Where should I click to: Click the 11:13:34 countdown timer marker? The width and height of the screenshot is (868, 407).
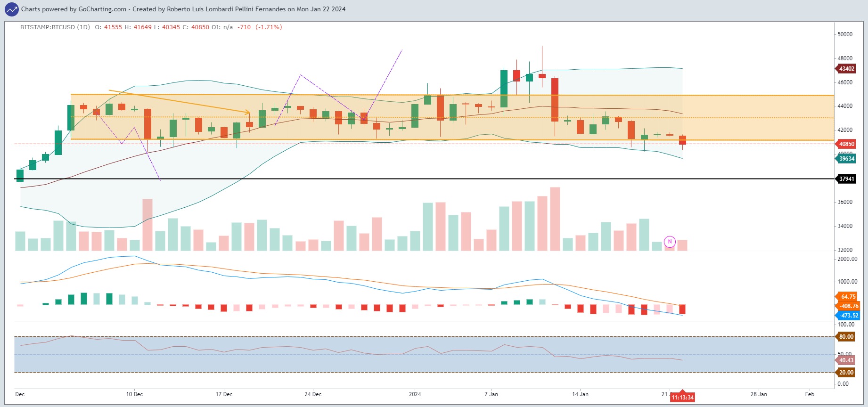pyautogui.click(x=682, y=397)
